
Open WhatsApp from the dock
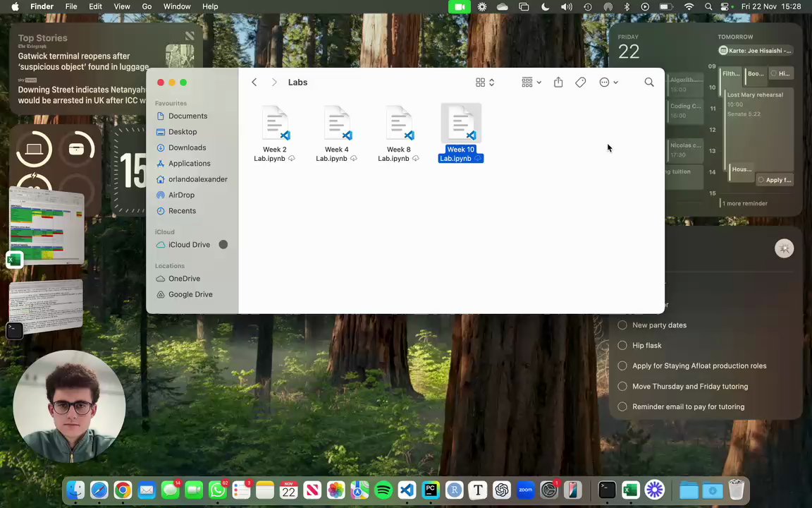218,490
